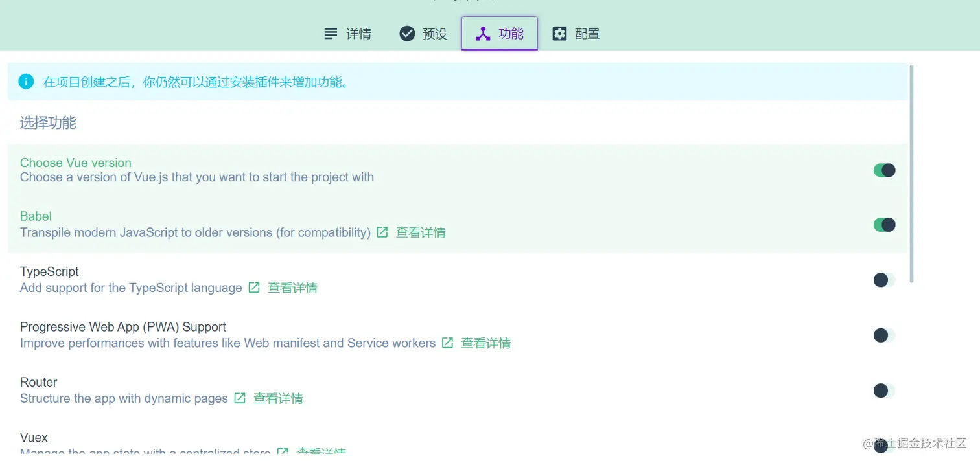Select the 功能 tab
Screen dimensions: 980x463
[x=499, y=34]
